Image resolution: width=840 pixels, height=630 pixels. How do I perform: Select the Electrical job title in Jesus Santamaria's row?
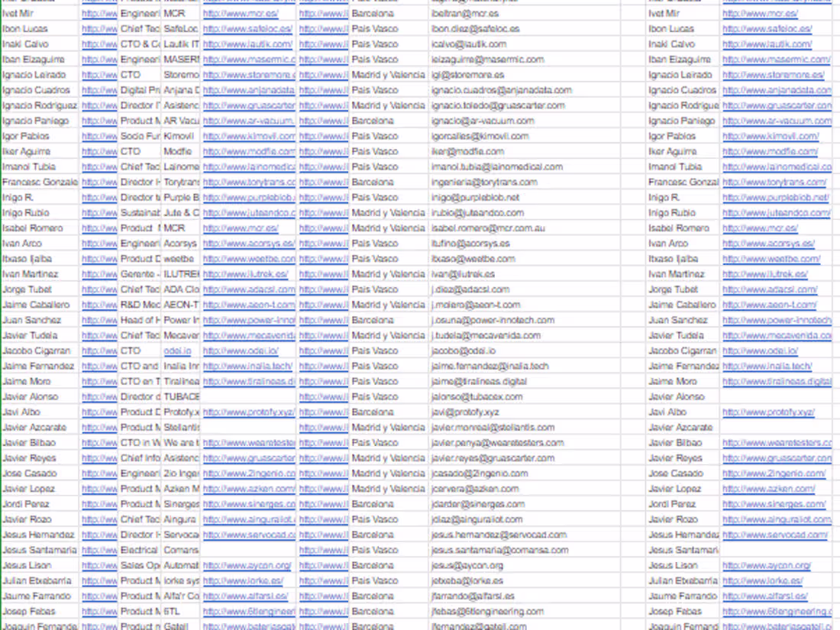(139, 550)
